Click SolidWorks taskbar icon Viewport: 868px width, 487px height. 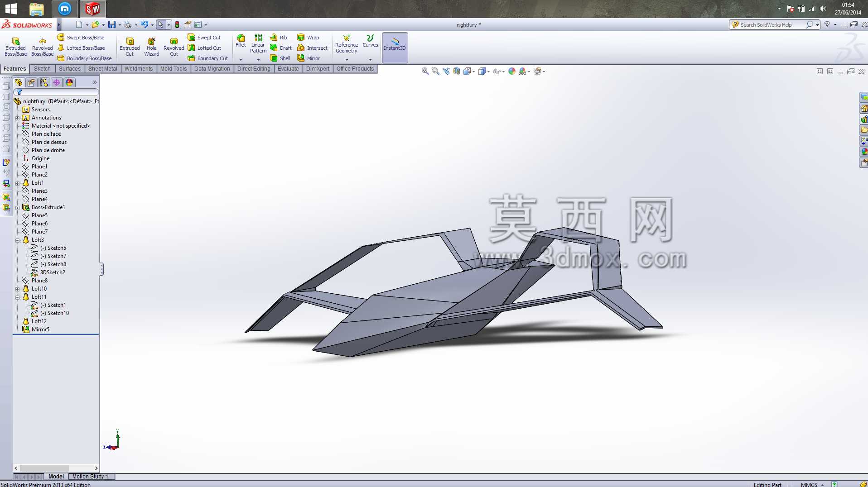click(92, 9)
